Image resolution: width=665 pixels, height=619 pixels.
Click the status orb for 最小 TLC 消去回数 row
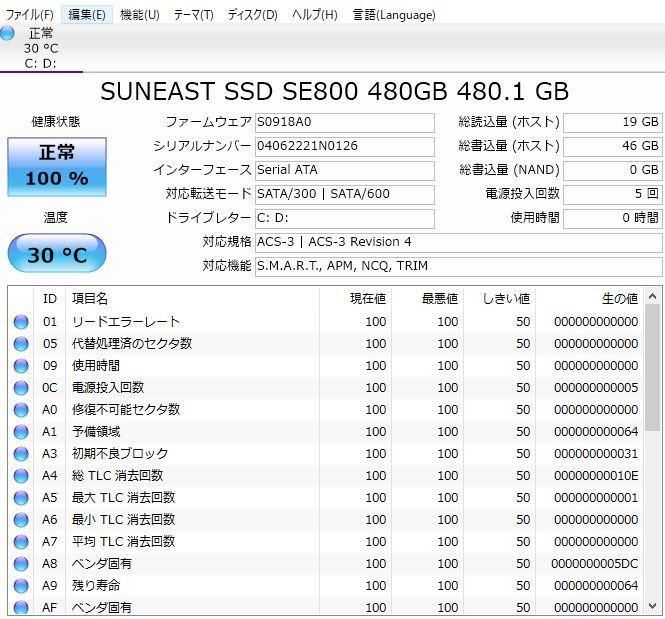[x=21, y=520]
